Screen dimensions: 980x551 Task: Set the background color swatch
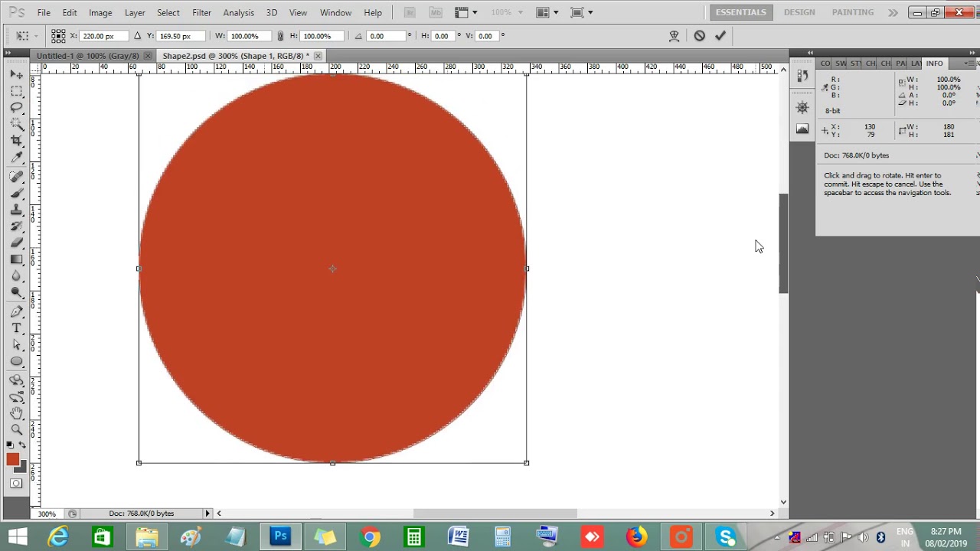pos(22,467)
